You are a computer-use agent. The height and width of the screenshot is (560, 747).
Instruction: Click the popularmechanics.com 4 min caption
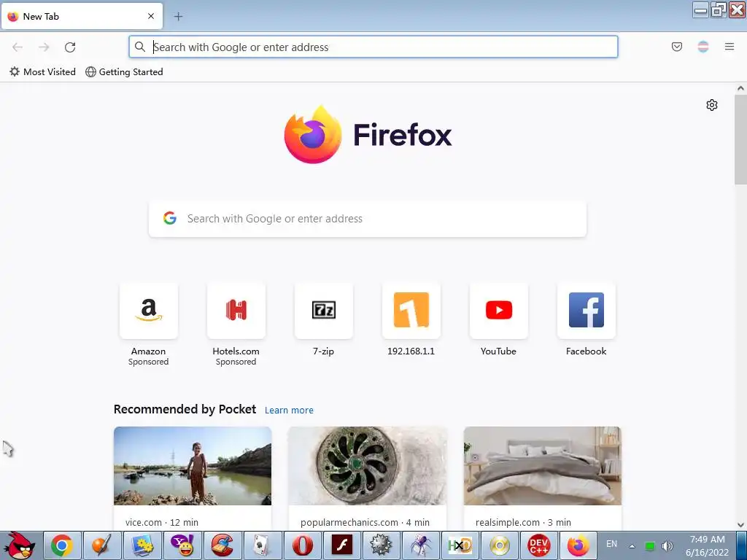[365, 522]
